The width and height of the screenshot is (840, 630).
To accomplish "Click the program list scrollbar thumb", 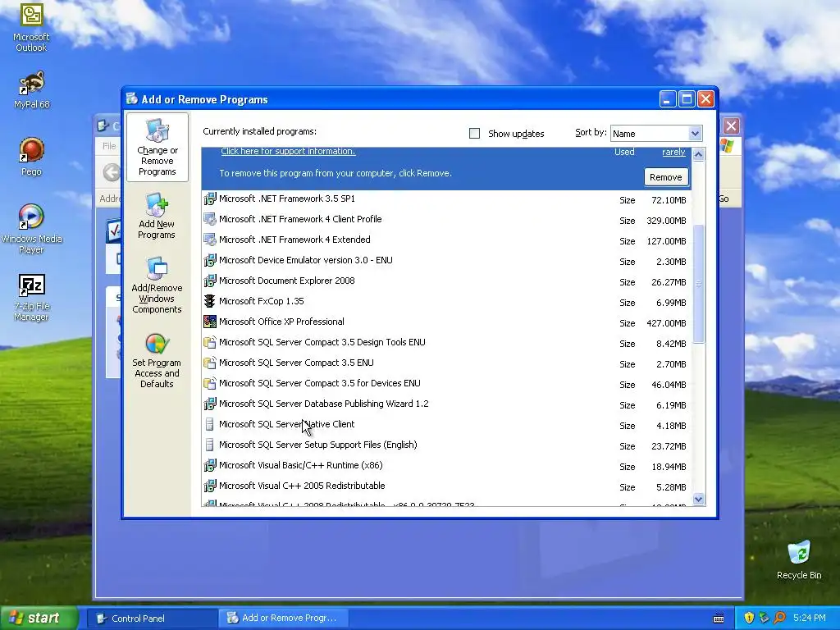I will [699, 283].
